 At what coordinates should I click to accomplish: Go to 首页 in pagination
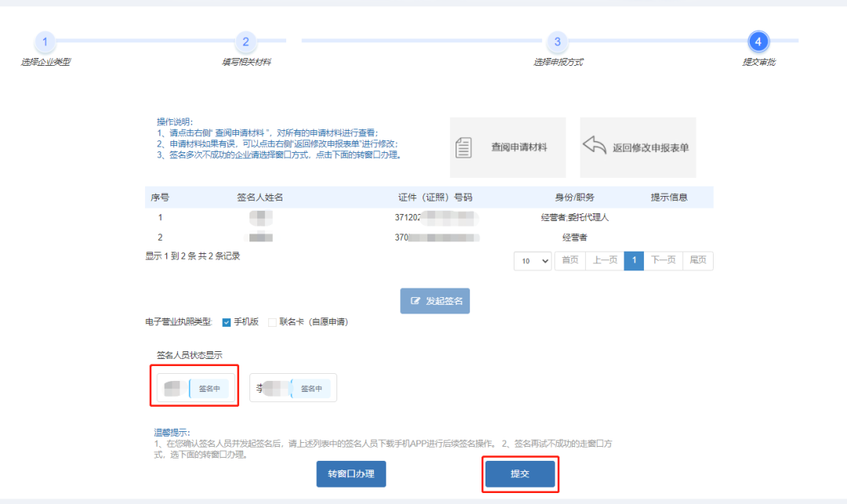pyautogui.click(x=570, y=260)
